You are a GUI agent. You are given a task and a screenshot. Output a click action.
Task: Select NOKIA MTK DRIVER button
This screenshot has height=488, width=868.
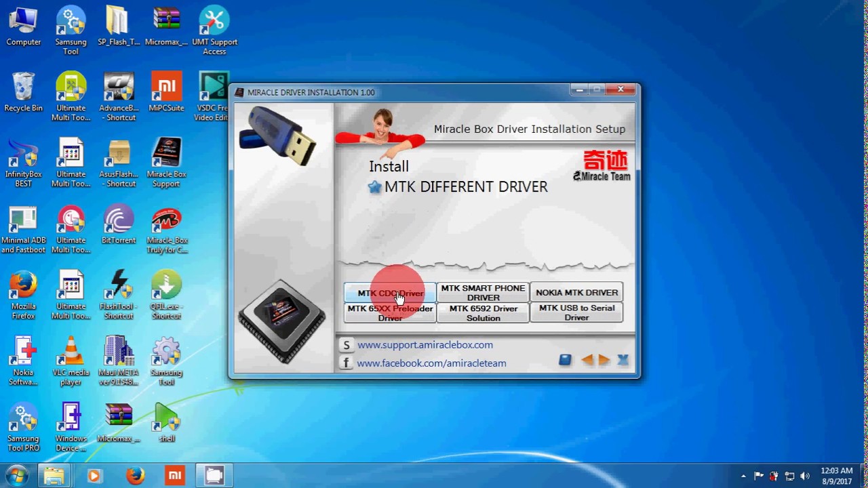(576, 293)
